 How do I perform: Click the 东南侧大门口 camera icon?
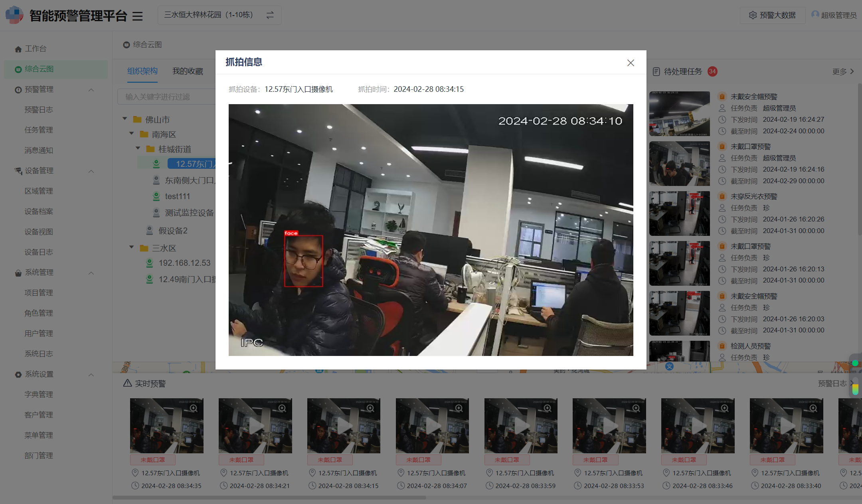point(156,180)
